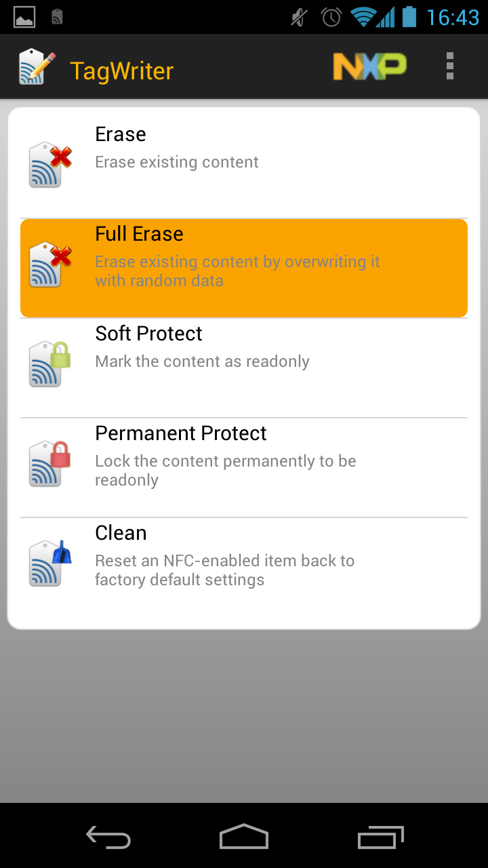Tap the 16:43 clock in status bar

[453, 17]
